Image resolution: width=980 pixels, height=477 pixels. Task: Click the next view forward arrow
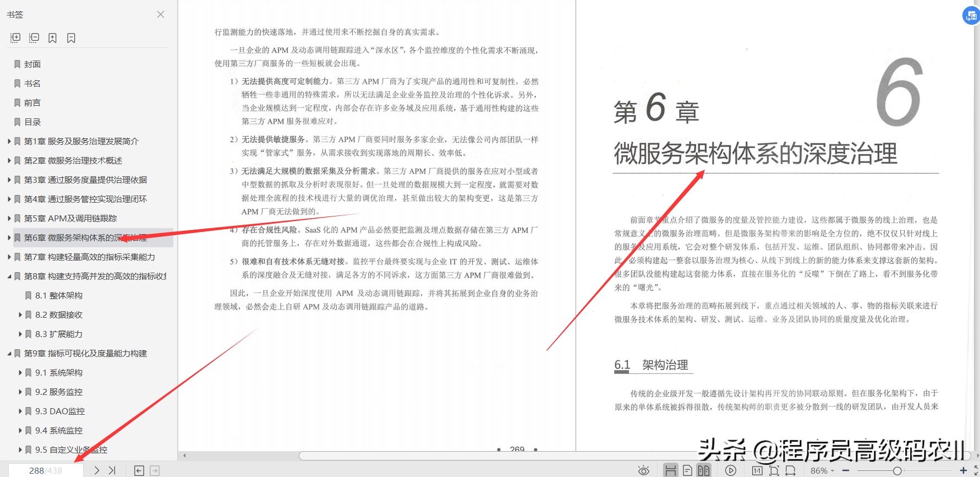click(x=155, y=470)
